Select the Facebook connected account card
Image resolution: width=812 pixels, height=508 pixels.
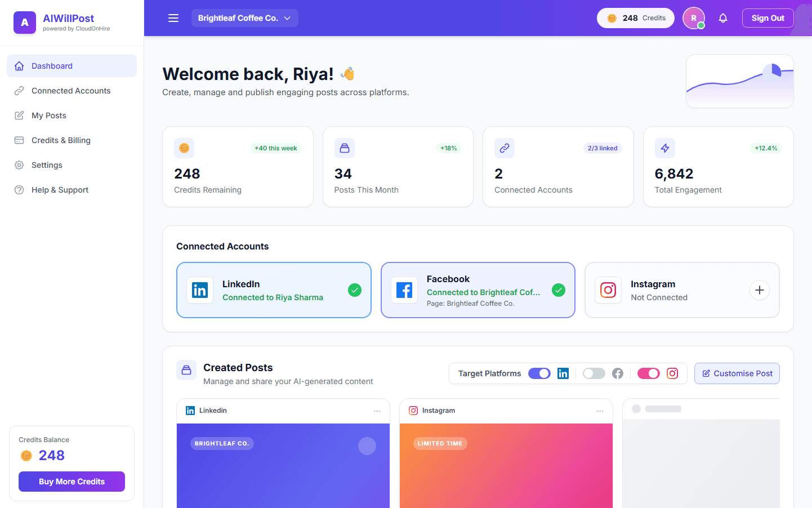pos(478,290)
